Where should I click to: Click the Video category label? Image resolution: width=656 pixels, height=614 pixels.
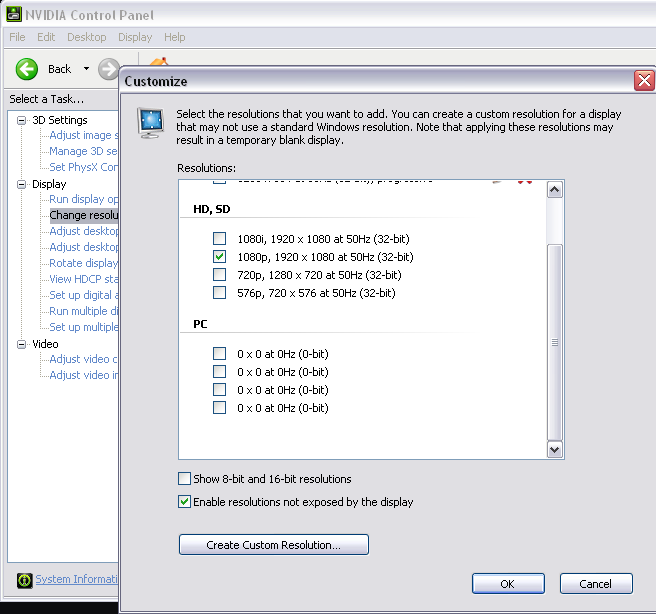pyautogui.click(x=45, y=344)
